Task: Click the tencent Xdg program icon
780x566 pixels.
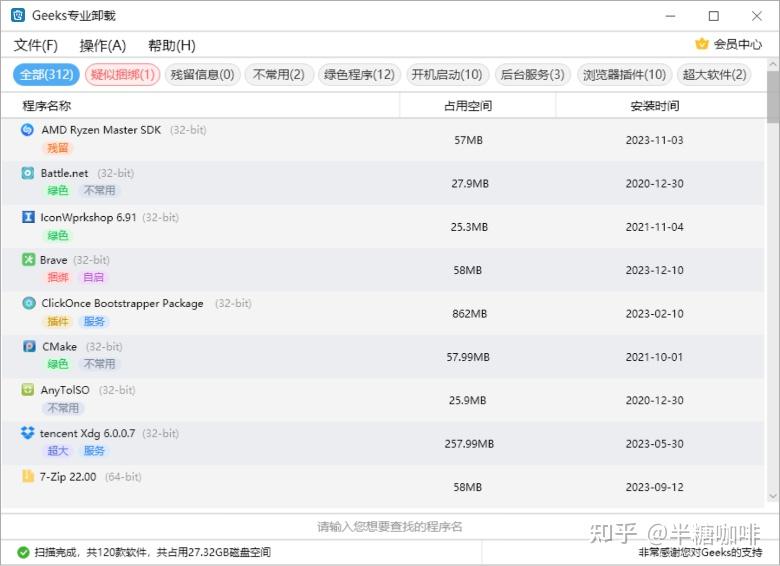Action: (x=27, y=433)
